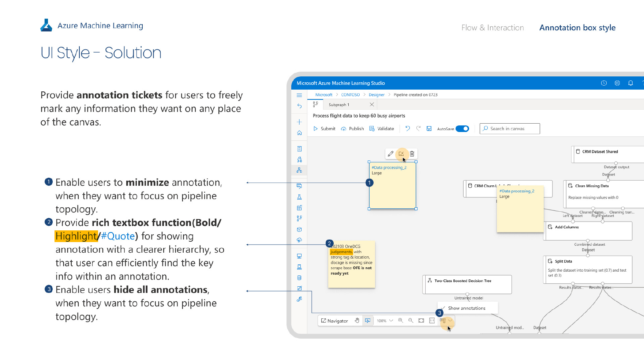
Task: Click the Publish button
Action: point(352,129)
